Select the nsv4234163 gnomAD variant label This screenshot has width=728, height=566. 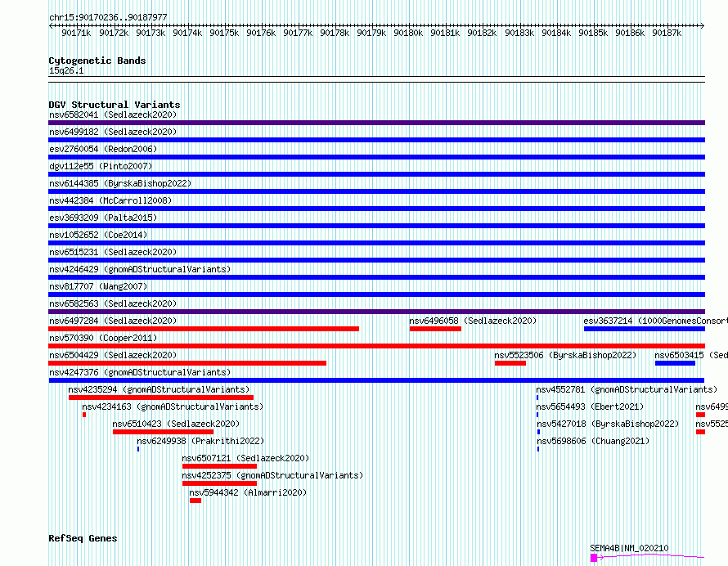[173, 407]
